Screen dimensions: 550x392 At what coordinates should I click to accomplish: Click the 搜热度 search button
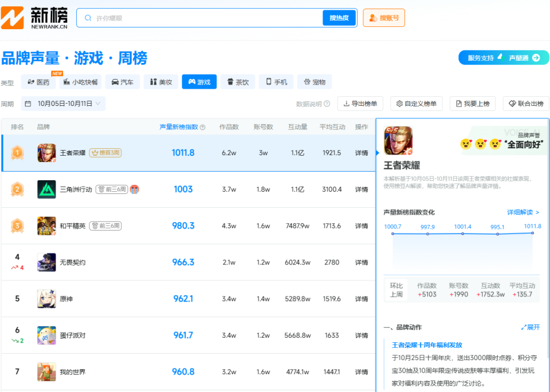339,18
